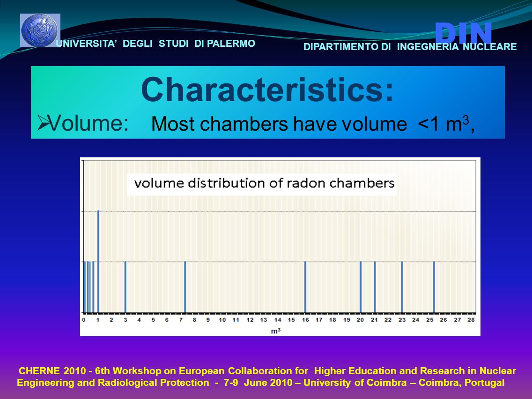Click 'Most chambers have volume <1 m3' text
Screen dimensions: 532x399
[310, 124]
